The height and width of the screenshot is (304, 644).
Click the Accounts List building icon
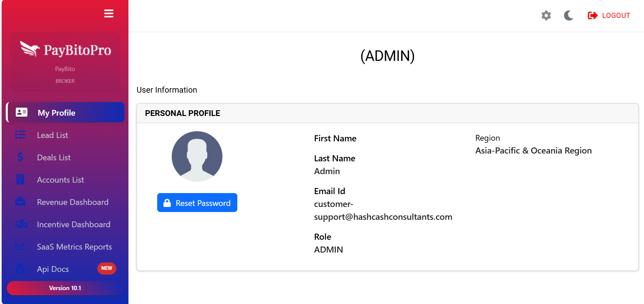coord(20,180)
